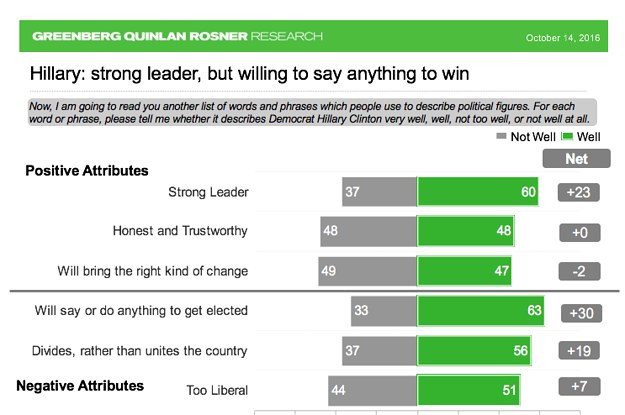Select the green 63 bar for say anything
625x415 pixels.
481,311
